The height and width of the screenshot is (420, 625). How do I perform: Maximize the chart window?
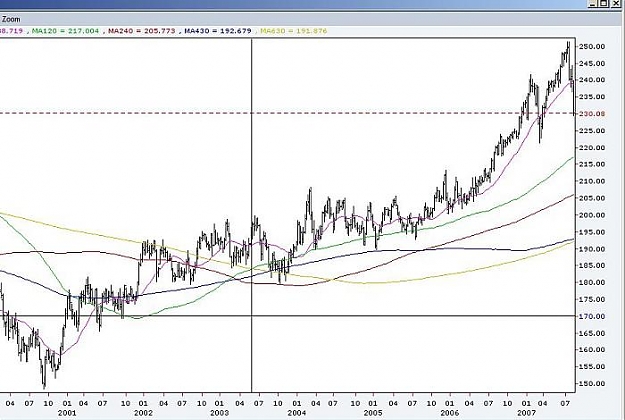coord(604,4)
